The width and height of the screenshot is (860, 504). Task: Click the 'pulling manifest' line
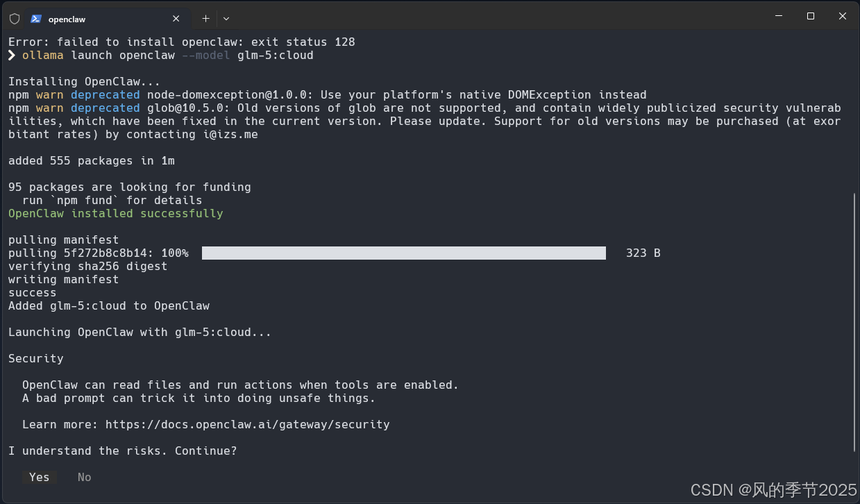(x=64, y=240)
